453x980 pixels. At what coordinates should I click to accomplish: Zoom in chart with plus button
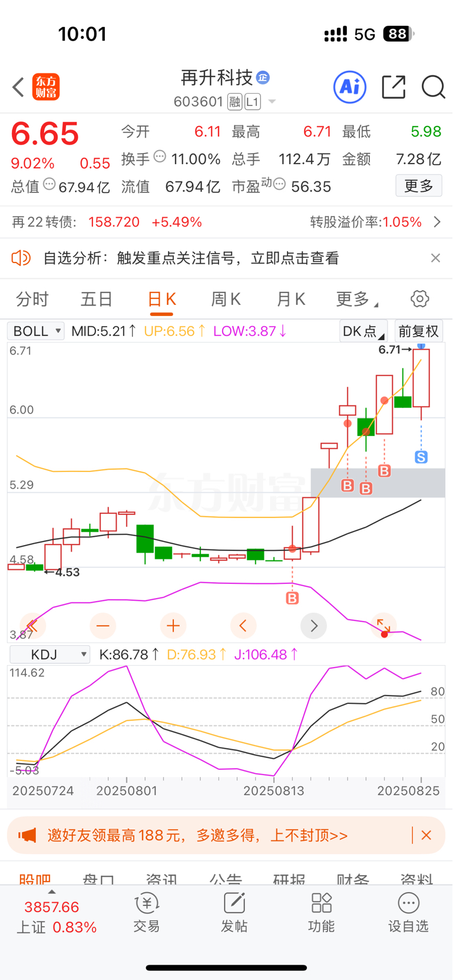pos(173,626)
